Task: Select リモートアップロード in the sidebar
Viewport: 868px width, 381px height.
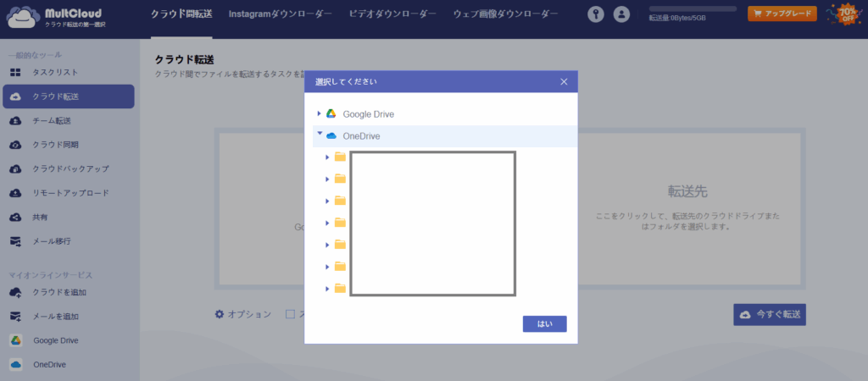Action: [70, 193]
